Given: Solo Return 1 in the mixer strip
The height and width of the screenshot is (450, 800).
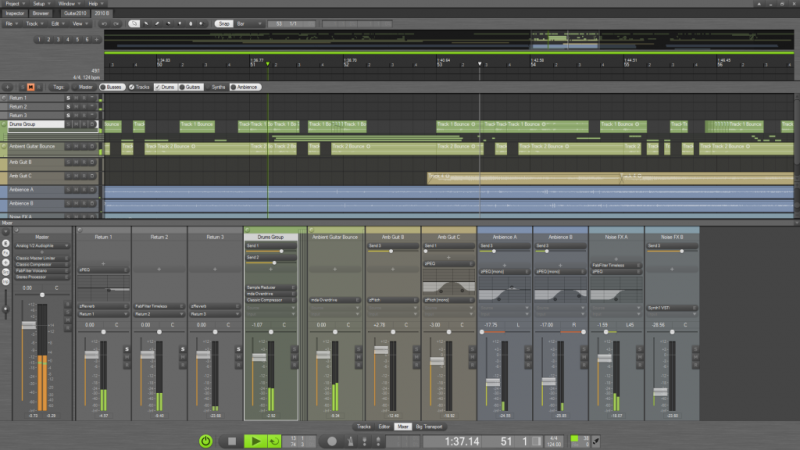Looking at the screenshot, I should pos(127,349).
